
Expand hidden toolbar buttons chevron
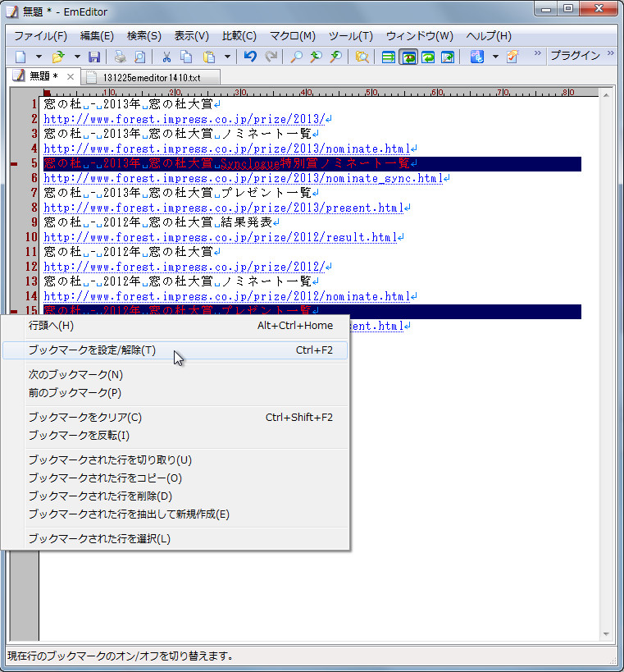pos(537,53)
